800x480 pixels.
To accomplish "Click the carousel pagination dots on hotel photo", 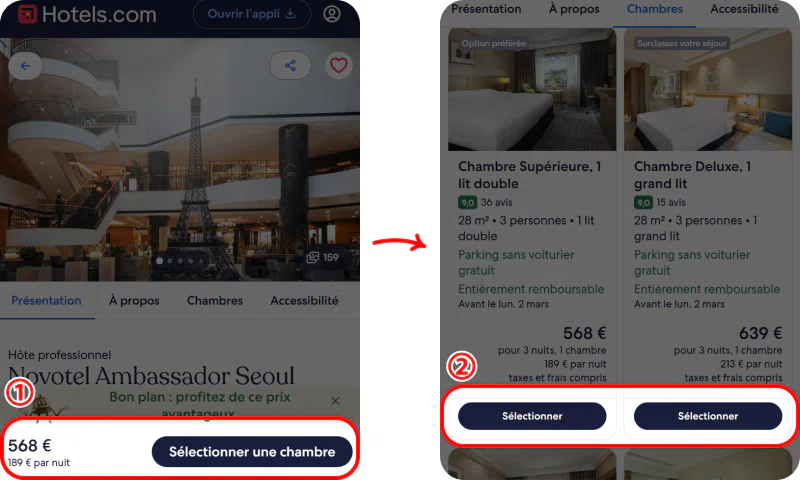I will 180,261.
